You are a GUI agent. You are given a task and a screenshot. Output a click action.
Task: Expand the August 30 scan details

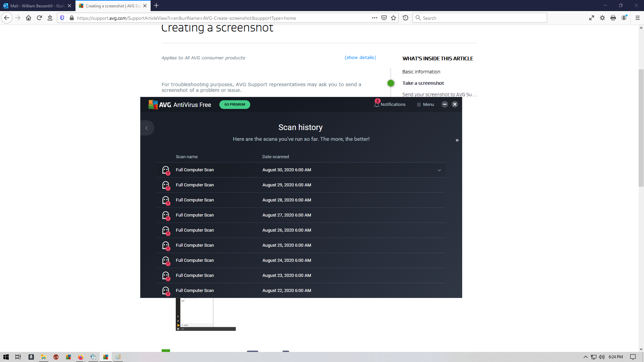click(x=439, y=170)
